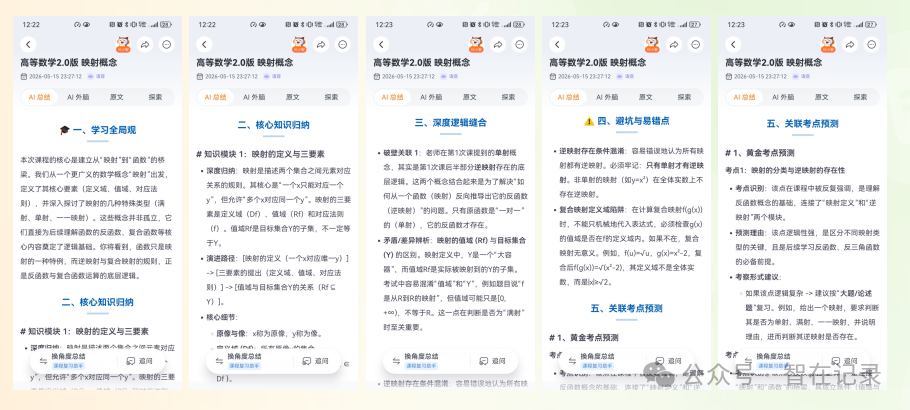This screenshot has width=910, height=410.
Task: Go back on the 学习全局观 phone screen
Action: pos(28,44)
